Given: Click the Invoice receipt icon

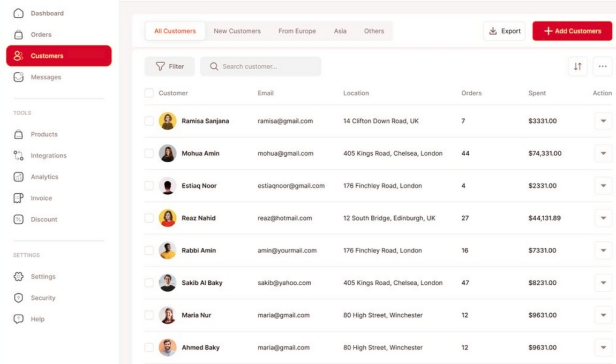Looking at the screenshot, I should pyautogui.click(x=18, y=198).
